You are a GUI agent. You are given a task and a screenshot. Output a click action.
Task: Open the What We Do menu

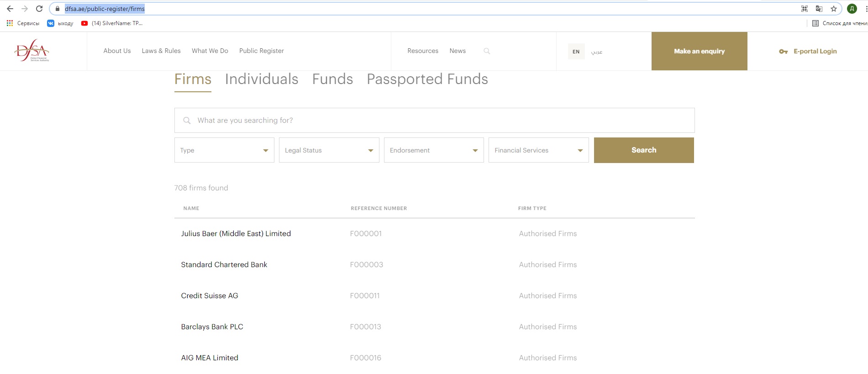(210, 51)
